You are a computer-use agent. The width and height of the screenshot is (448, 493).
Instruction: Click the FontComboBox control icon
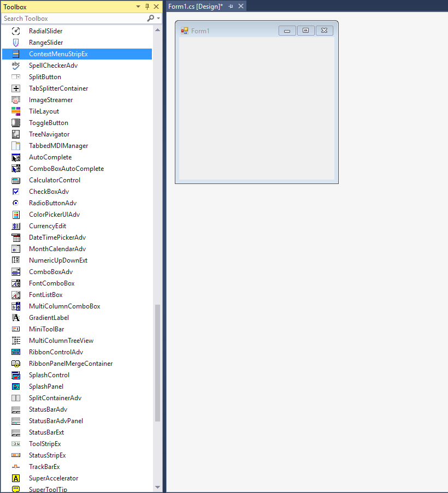[15, 283]
